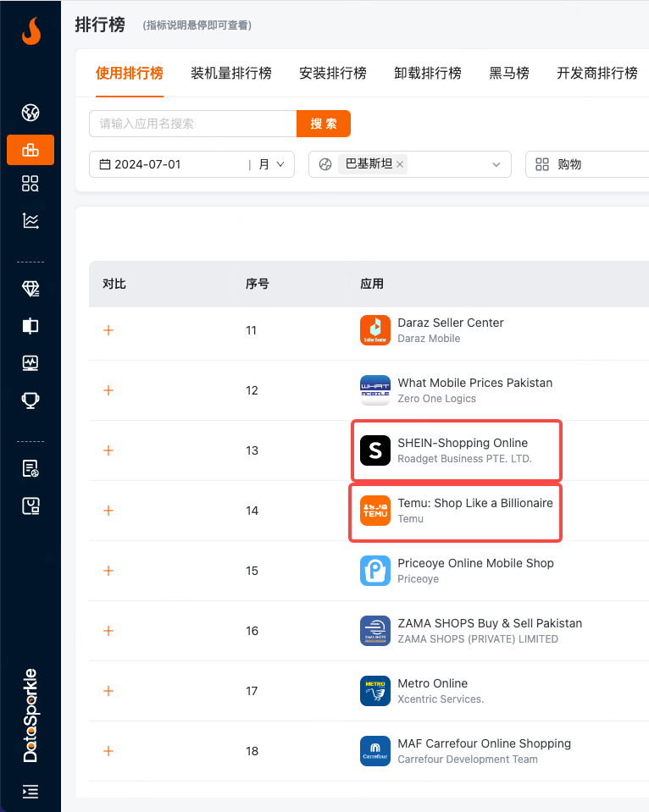The height and width of the screenshot is (812, 649).
Task: Focus the app name search field
Action: pyautogui.click(x=193, y=124)
